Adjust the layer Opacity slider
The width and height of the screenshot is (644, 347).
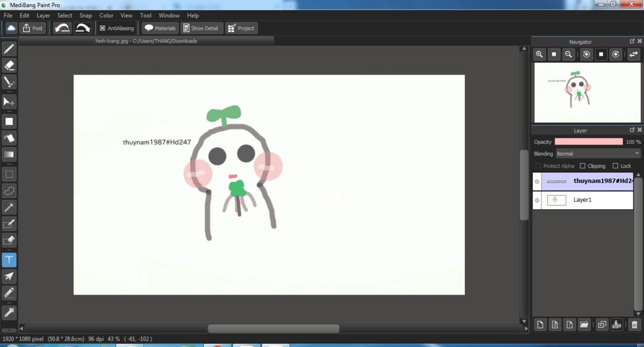click(x=589, y=141)
